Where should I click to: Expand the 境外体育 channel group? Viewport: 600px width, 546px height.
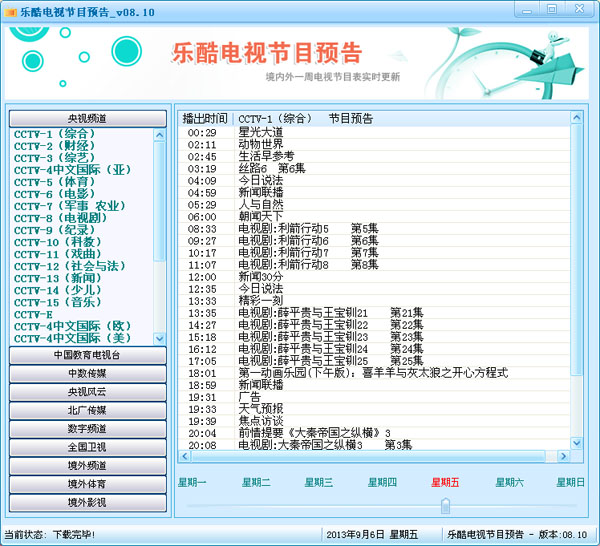point(88,484)
